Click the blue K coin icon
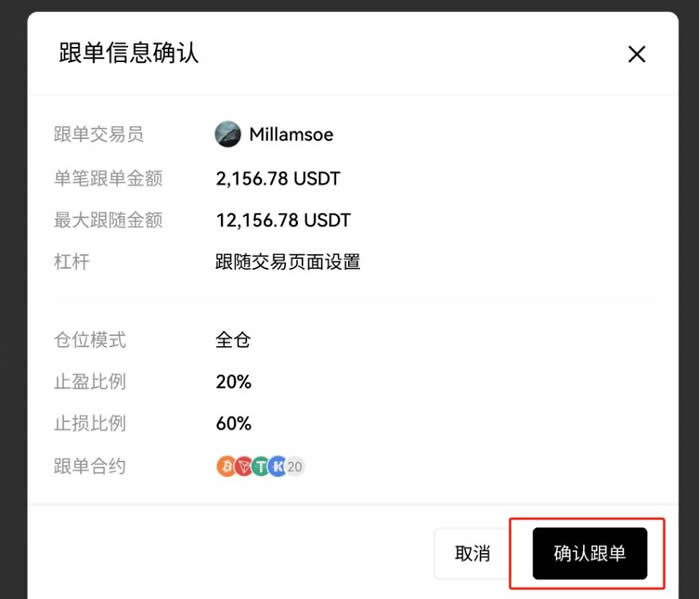The image size is (700, 599). coord(277,466)
